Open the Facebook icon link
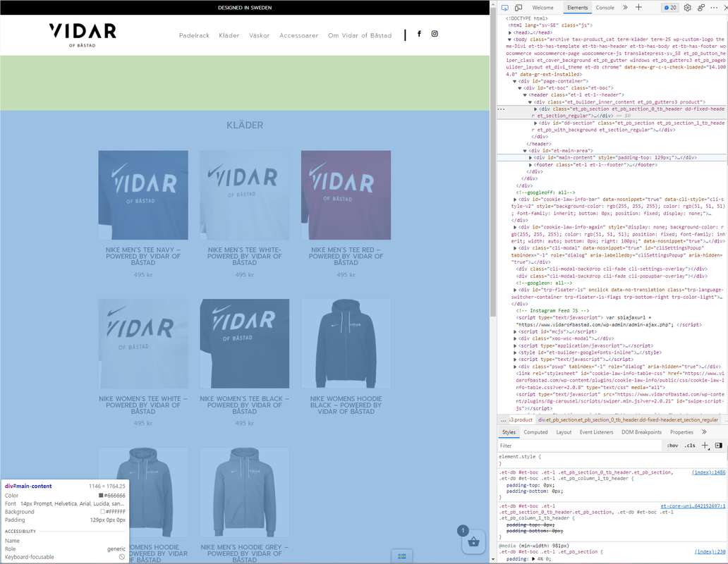The height and width of the screenshot is (564, 728). coord(419,33)
